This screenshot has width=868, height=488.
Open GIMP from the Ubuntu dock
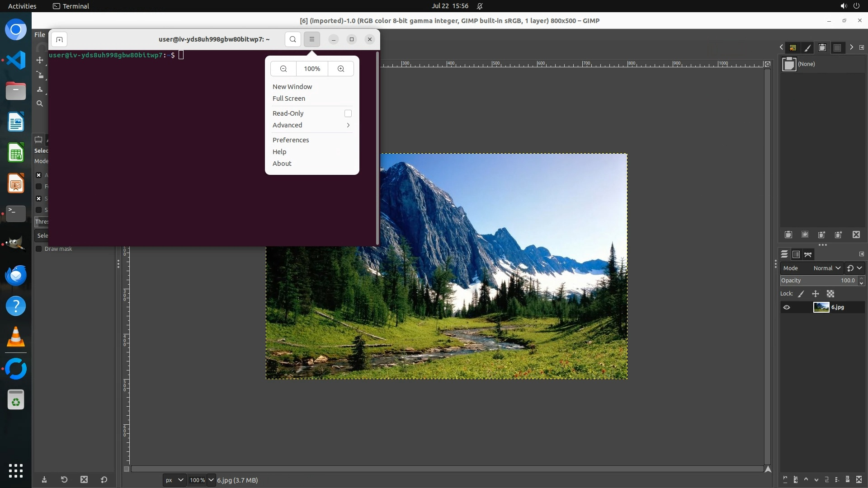(x=16, y=244)
